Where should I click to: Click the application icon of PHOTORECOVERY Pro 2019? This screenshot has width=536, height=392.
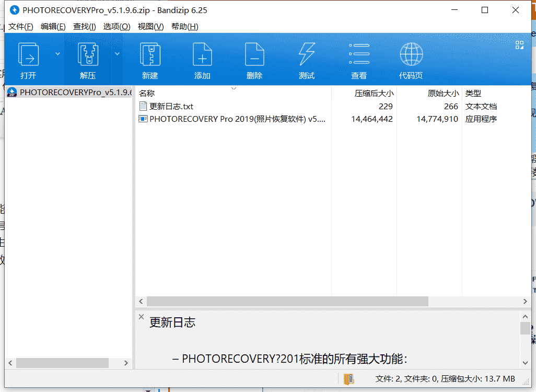(x=143, y=119)
